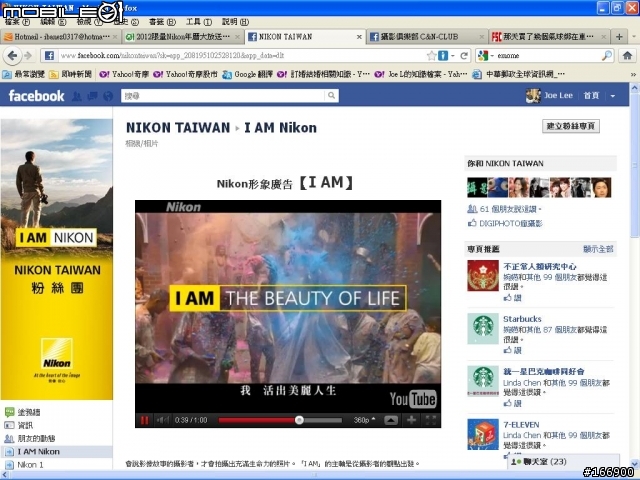Click the Facebook search input field
This screenshot has height=480, width=640.
(x=223, y=96)
